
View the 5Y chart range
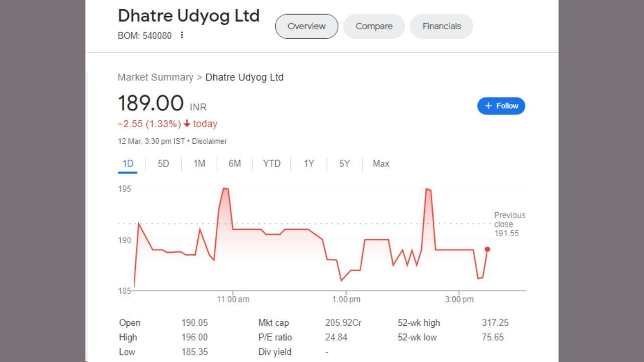point(344,163)
